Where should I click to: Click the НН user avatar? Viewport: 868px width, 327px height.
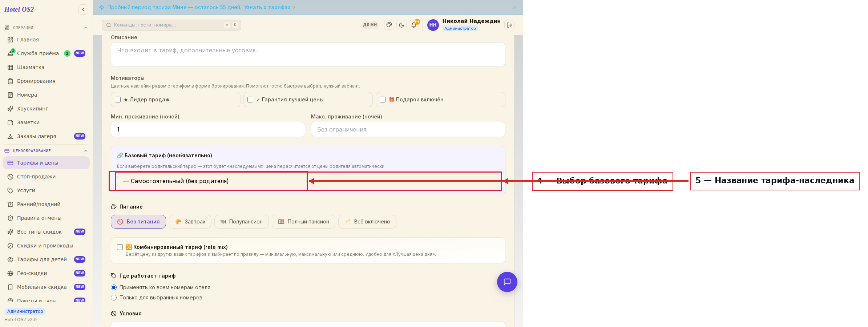coord(433,25)
